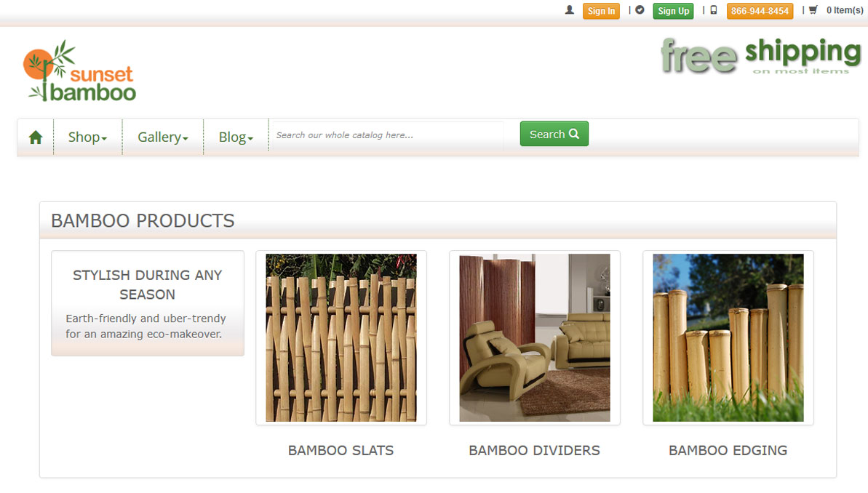Open the Bamboo Edging product image
Viewport: 868px width, 493px height.
tap(728, 337)
